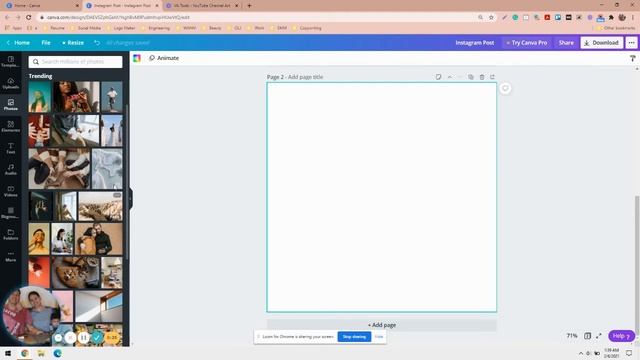Image resolution: width=640 pixels, height=360 pixels.
Task: Click the browser reload button
Action: pyautogui.click(x=29, y=17)
